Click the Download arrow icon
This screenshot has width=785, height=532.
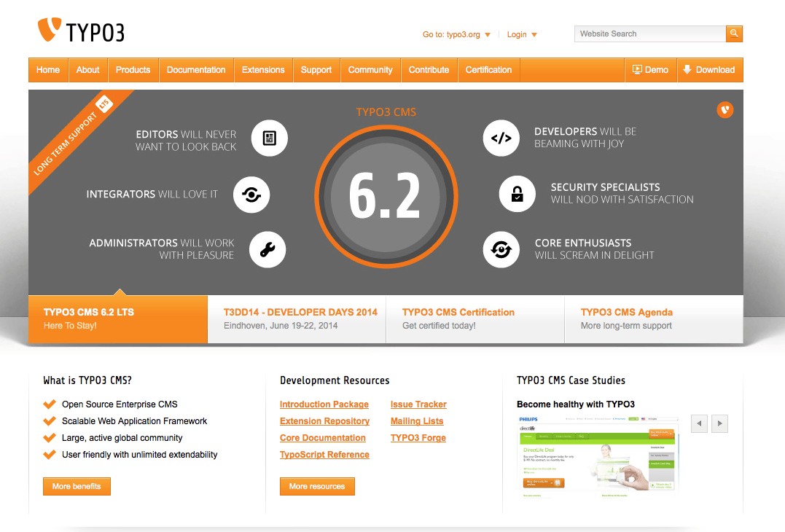[687, 69]
